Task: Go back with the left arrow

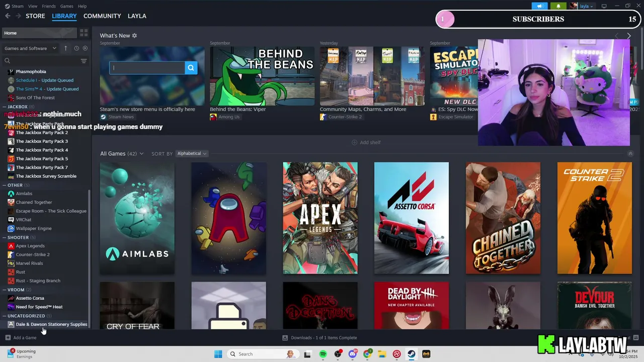Action: tap(8, 16)
